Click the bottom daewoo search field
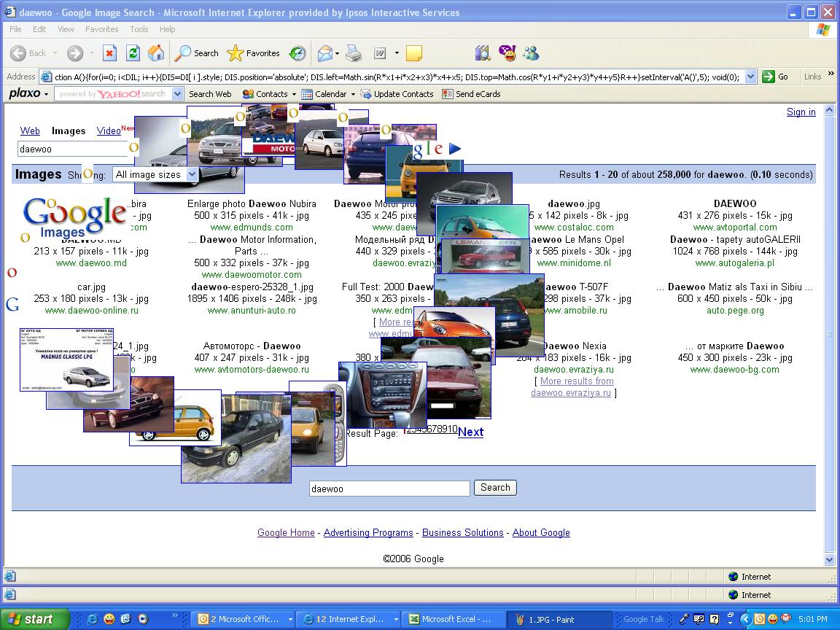 tap(389, 489)
